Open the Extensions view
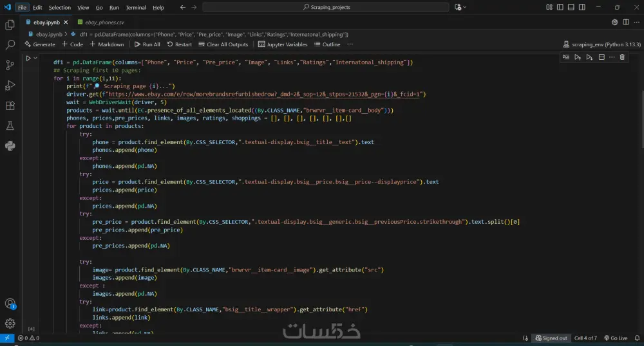Image resolution: width=644 pixels, height=346 pixels. 10,105
